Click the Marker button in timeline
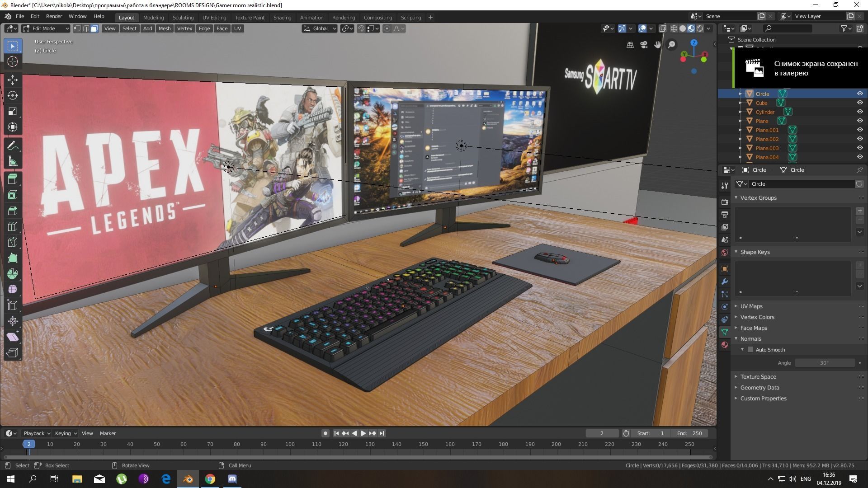This screenshot has height=488, width=868. click(108, 433)
